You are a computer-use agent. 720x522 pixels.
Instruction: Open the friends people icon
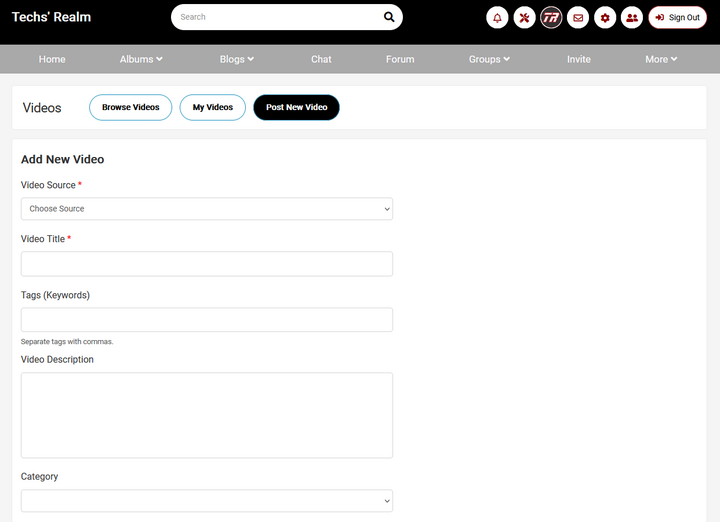pyautogui.click(x=632, y=18)
